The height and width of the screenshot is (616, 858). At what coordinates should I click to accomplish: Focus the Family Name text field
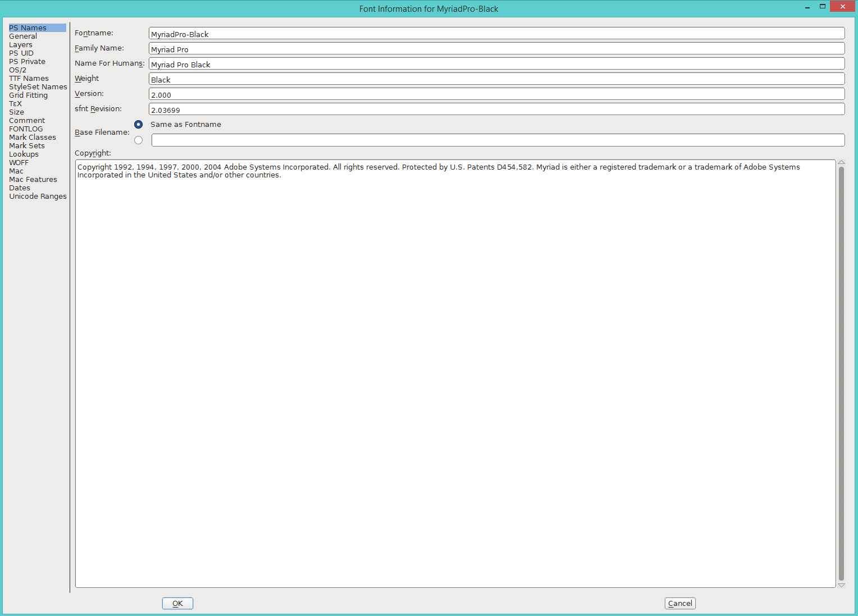tap(496, 49)
